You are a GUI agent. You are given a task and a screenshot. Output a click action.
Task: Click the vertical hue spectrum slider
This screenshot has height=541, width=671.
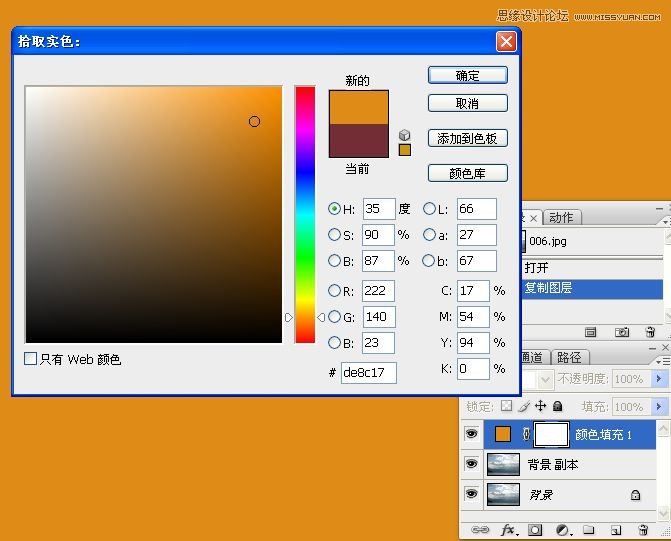pyautogui.click(x=305, y=214)
